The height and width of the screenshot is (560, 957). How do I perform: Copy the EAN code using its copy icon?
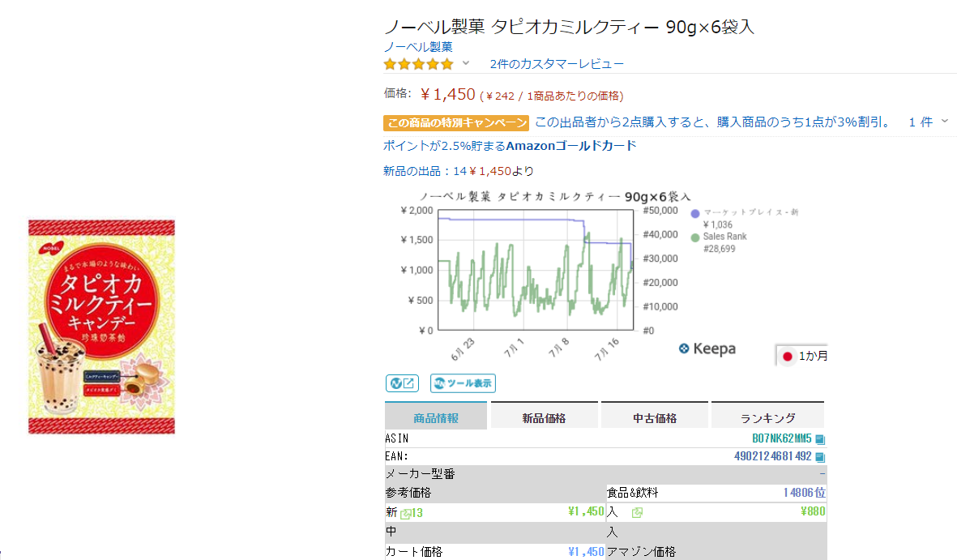[x=819, y=457]
